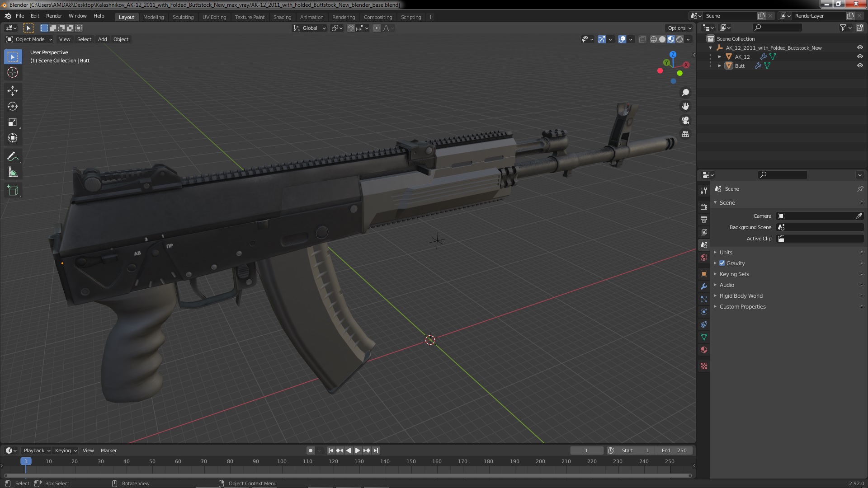This screenshot has height=488, width=868.
Task: Switch to rendered viewport shading
Action: (679, 39)
